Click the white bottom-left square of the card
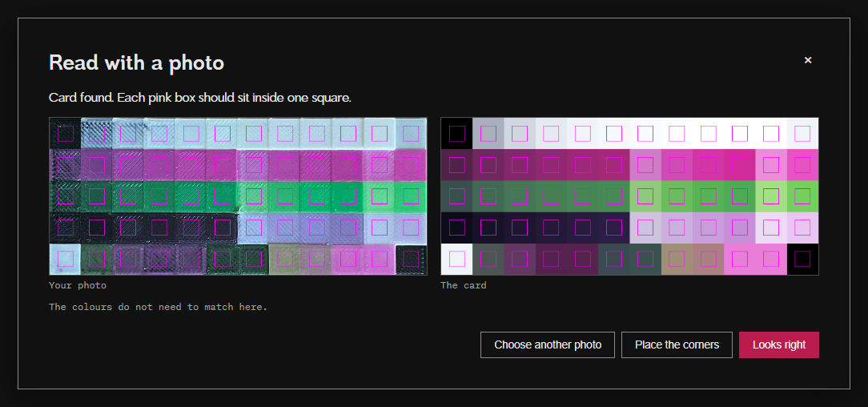This screenshot has width=868, height=407. [x=456, y=259]
